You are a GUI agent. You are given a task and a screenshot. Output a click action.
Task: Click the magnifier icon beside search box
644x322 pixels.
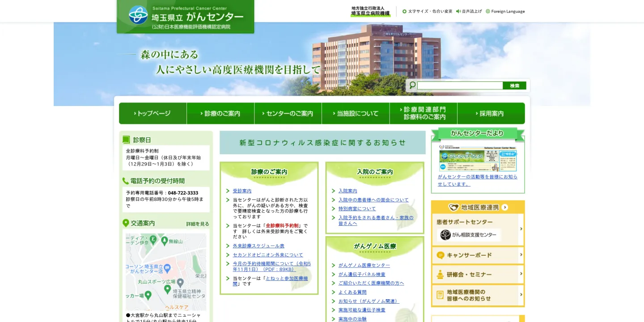tap(412, 85)
